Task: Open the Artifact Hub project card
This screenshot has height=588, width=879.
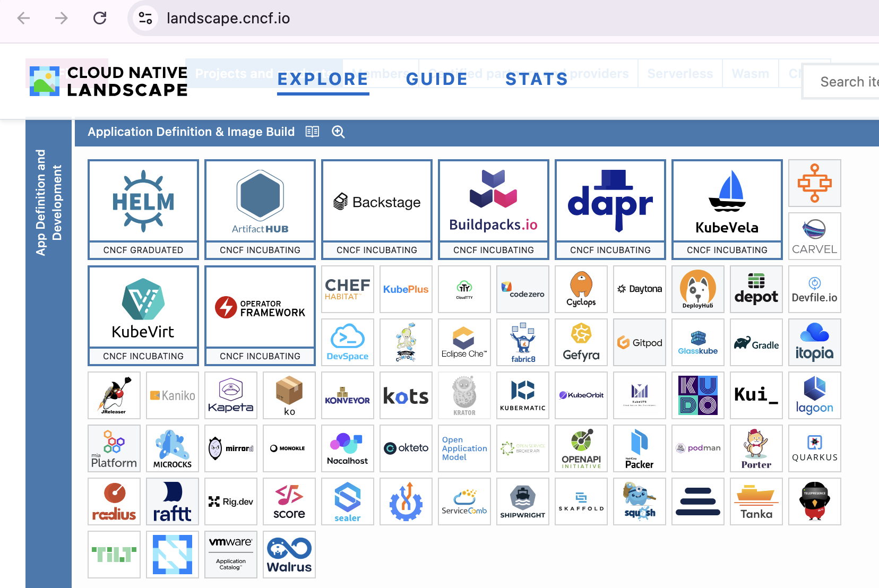Action: [260, 210]
